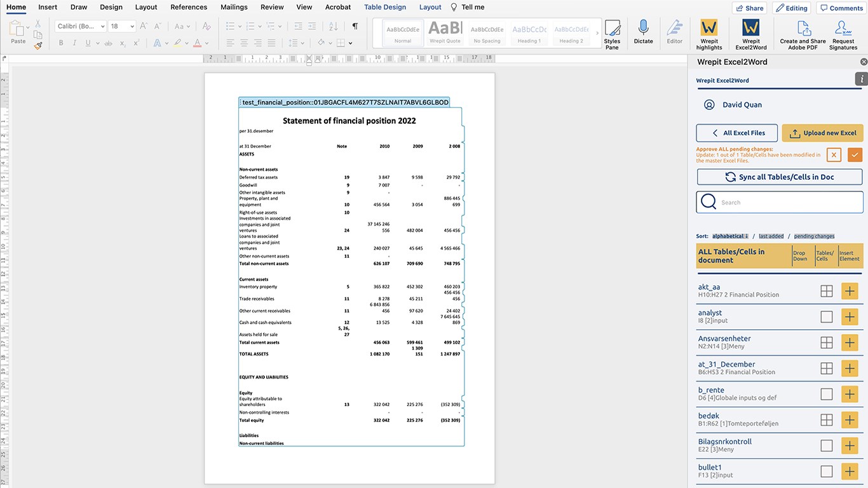Viewport: 868px width, 488px height.
Task: Approve all pending changes with checkmark
Action: pos(855,154)
